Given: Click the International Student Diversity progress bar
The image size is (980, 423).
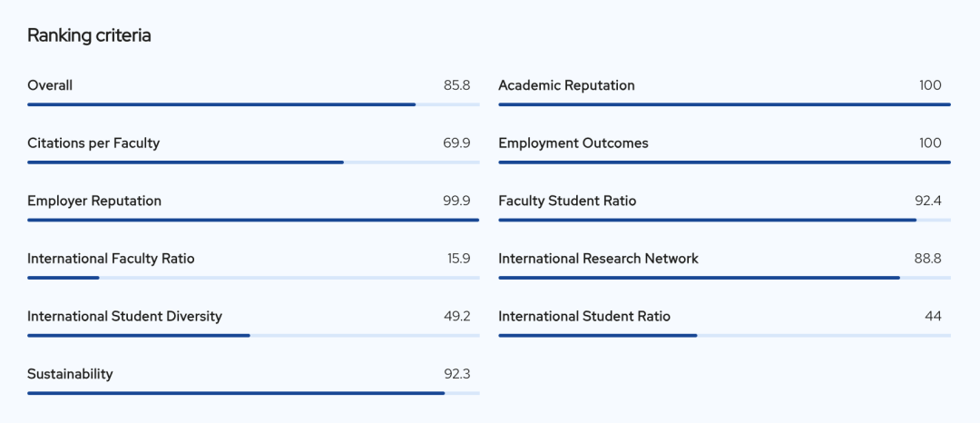Looking at the screenshot, I should [x=253, y=336].
